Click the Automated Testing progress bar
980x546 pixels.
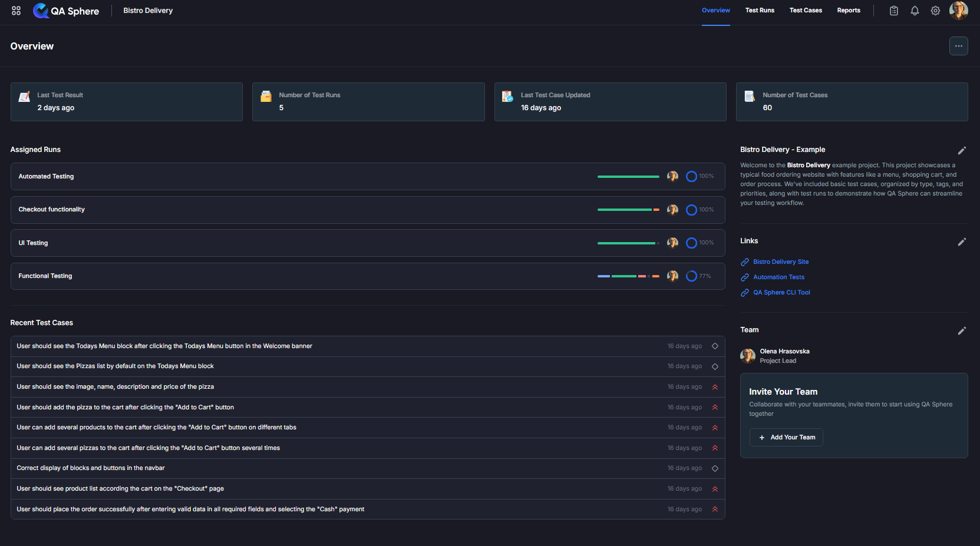point(628,177)
